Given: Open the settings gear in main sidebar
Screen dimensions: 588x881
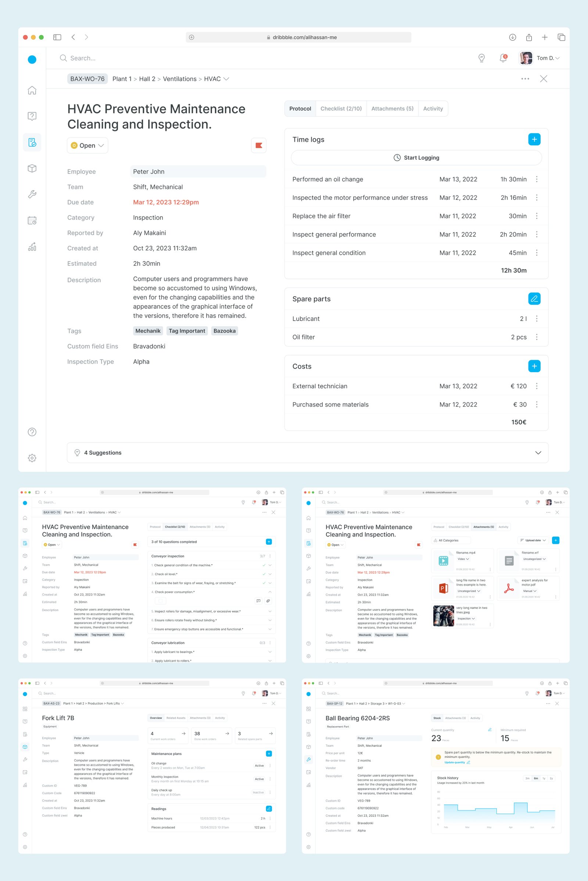Looking at the screenshot, I should (x=32, y=458).
